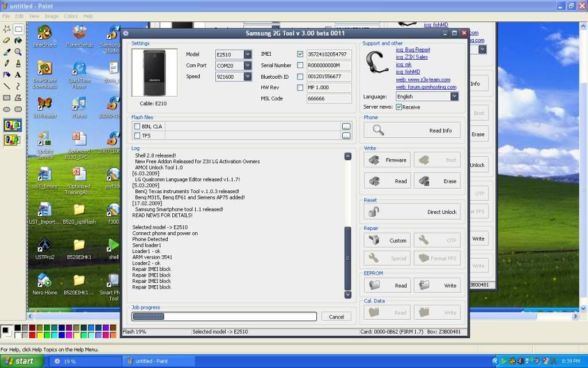The height and width of the screenshot is (368, 588).
Task: Click the Direct Unlock padlock button
Action: 412,212
